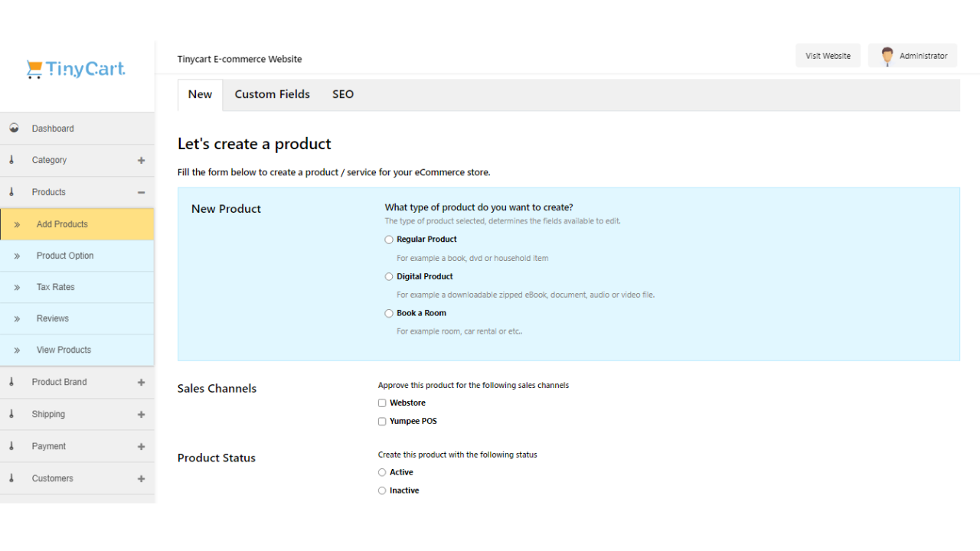Screen dimensions: 980x551
Task: Click the Products sidebar label
Action: tap(49, 192)
